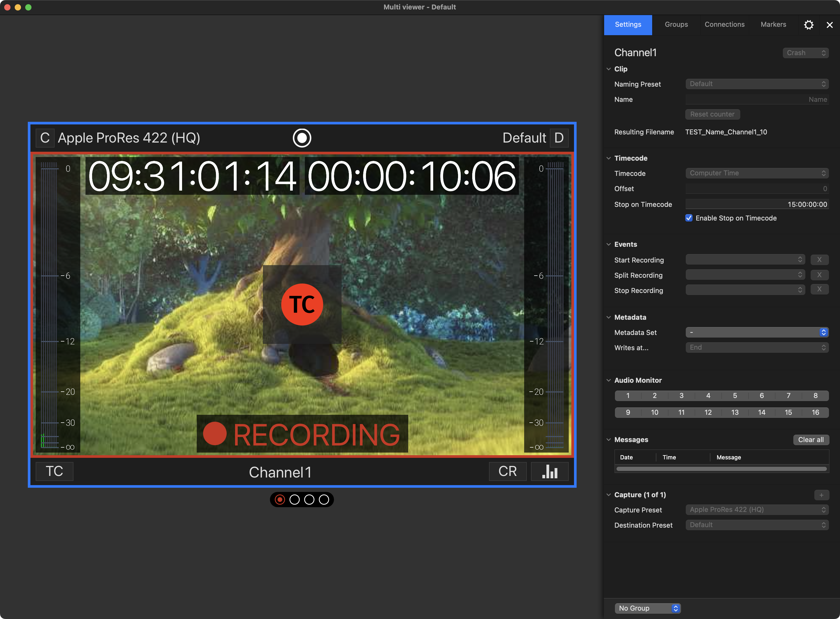Open the gear settings icon
The height and width of the screenshot is (619, 840).
[809, 25]
